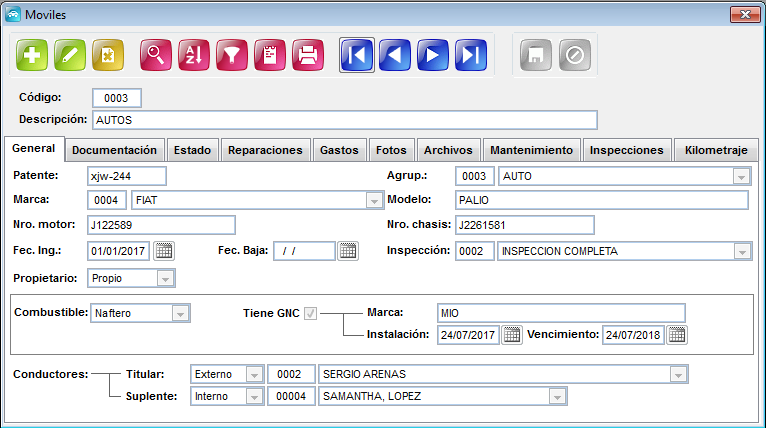Close the Moviles window

tap(745, 15)
